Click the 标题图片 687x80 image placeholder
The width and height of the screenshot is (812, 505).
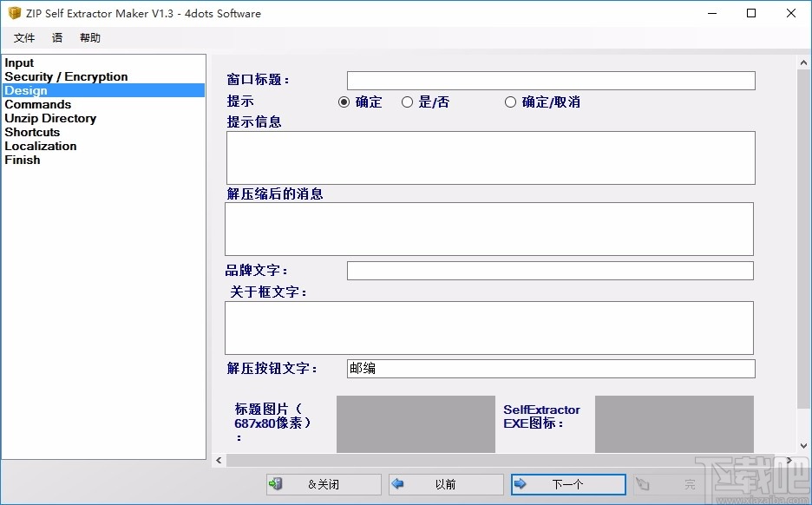tap(415, 423)
